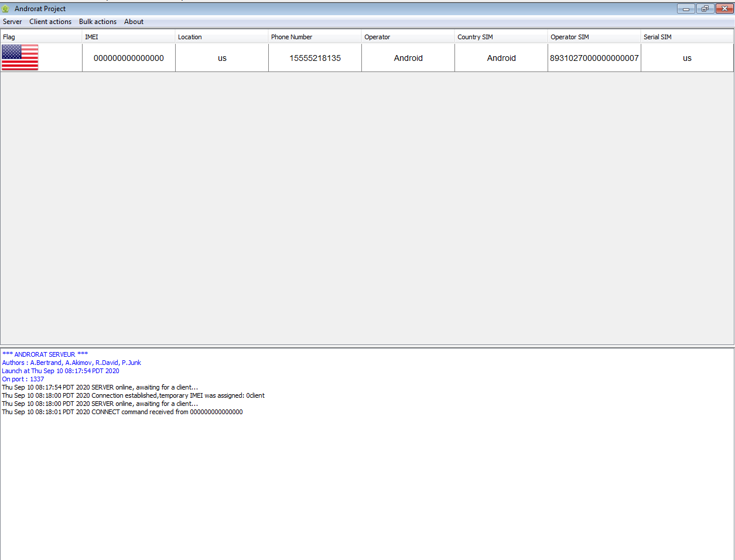Click the 08:17:54 'SERVER online' log line
This screenshot has width=735, height=560.
pos(100,387)
